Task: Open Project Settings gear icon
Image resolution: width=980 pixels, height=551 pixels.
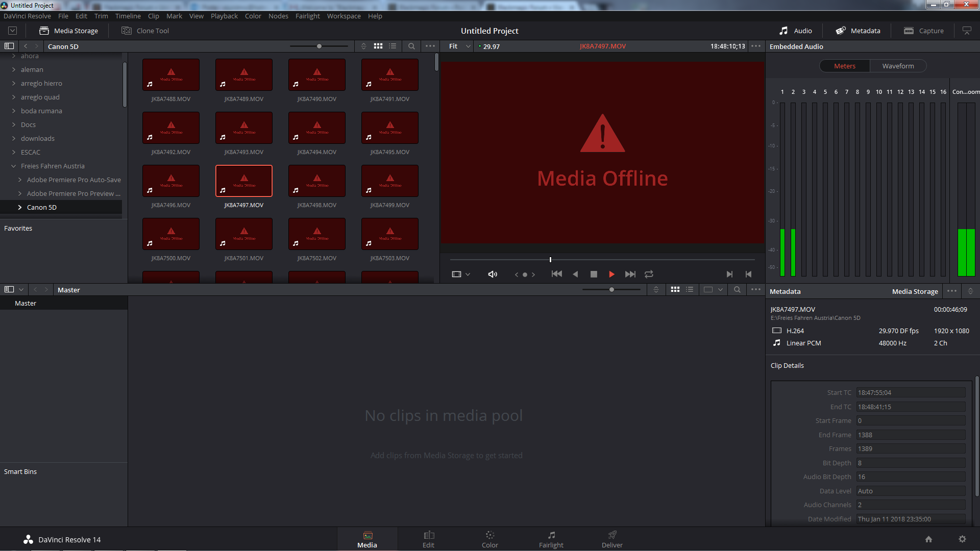Action: pos(962,539)
